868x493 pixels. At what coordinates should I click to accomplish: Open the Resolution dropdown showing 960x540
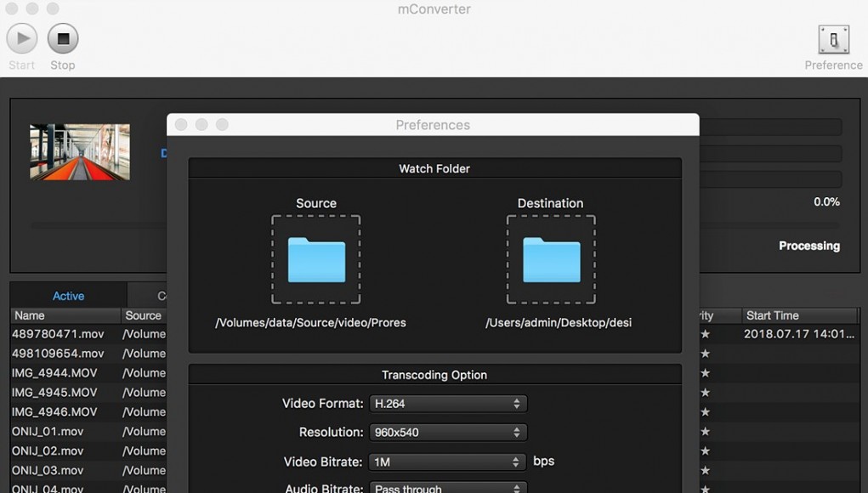point(448,432)
